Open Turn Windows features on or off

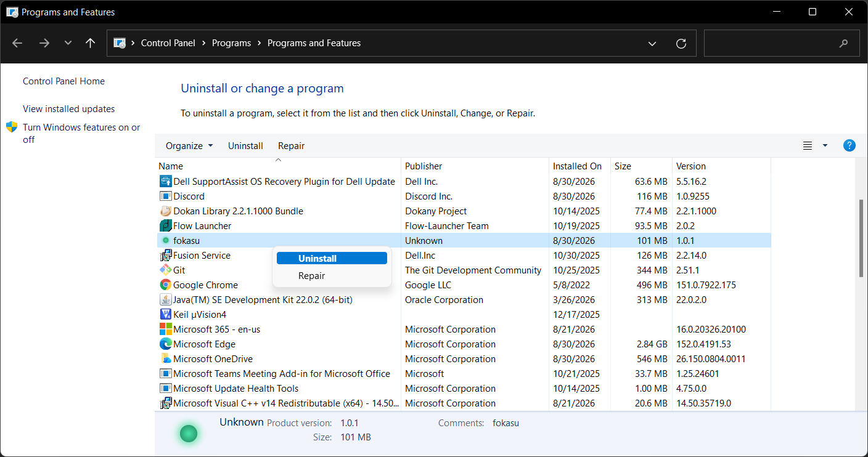pyautogui.click(x=81, y=134)
